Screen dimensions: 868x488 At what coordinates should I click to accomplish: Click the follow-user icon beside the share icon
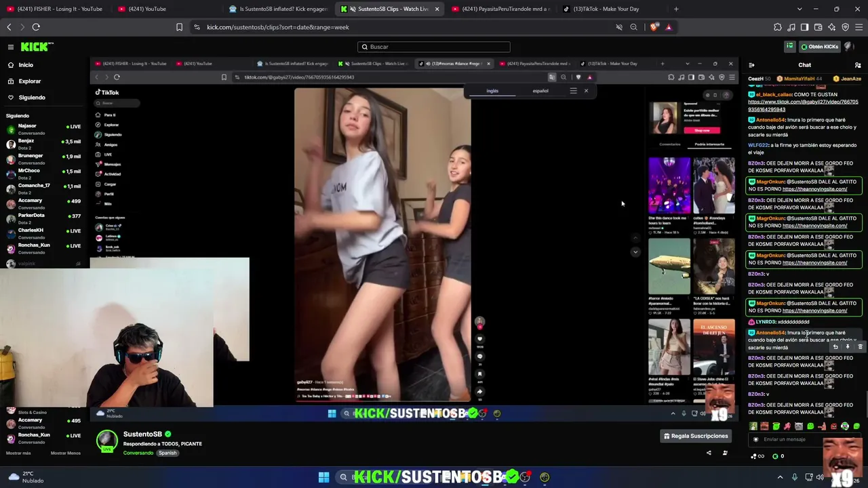click(x=725, y=453)
